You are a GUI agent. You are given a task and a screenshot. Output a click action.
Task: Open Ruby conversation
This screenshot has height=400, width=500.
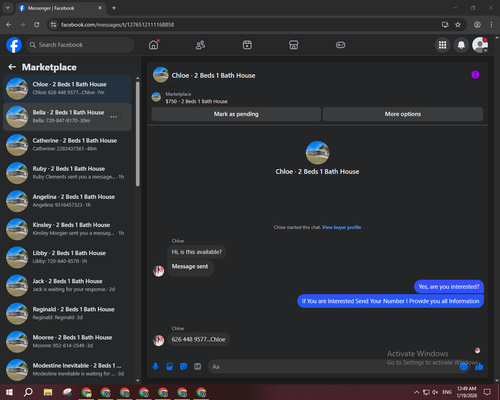[x=67, y=173]
